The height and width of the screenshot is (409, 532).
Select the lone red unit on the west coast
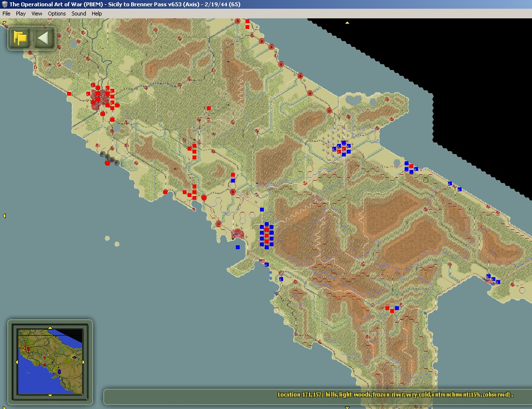(69, 93)
